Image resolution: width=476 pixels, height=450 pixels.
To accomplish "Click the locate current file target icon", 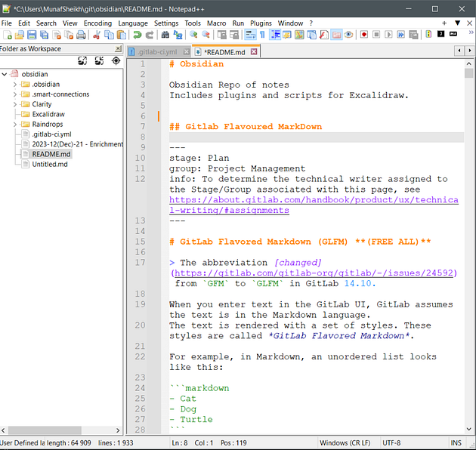I will click(x=116, y=60).
